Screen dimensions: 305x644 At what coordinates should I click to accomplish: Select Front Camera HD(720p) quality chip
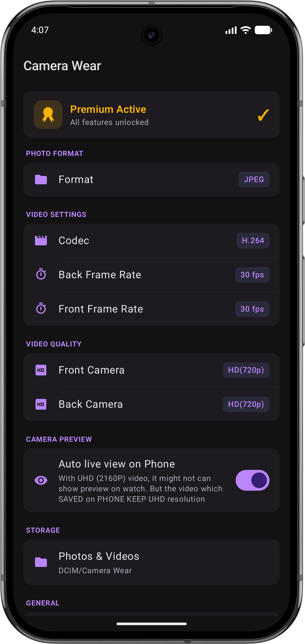pyautogui.click(x=246, y=370)
